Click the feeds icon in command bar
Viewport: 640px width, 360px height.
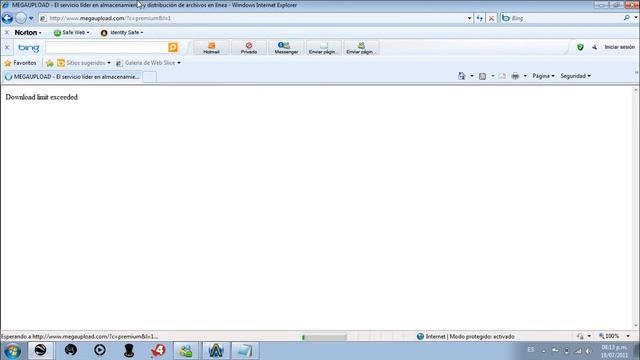pyautogui.click(x=482, y=76)
